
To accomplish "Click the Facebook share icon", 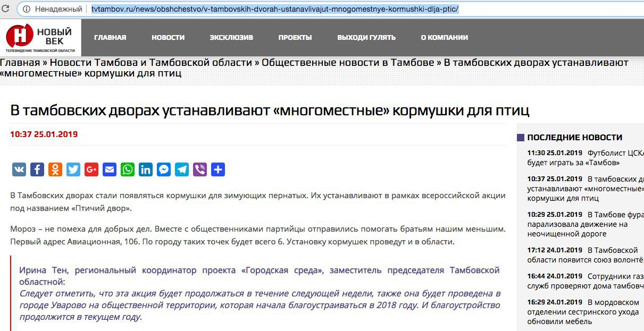I will pos(37,169).
